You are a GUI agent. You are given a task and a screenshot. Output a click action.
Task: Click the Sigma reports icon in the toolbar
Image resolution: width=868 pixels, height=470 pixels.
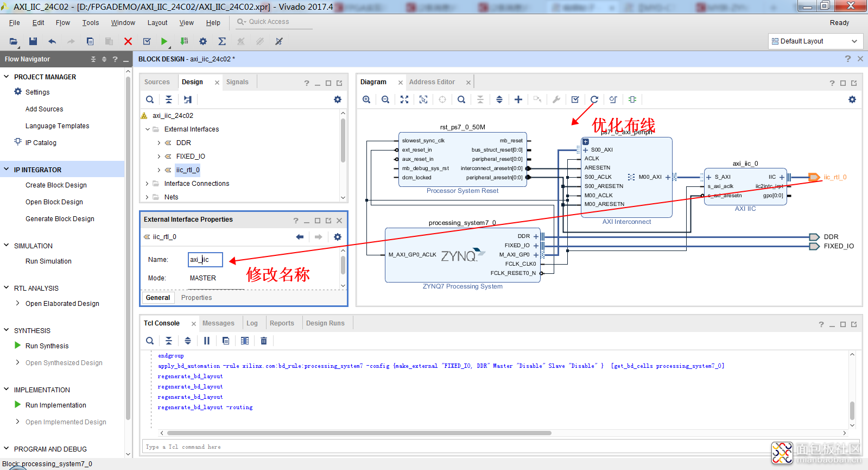coord(222,41)
